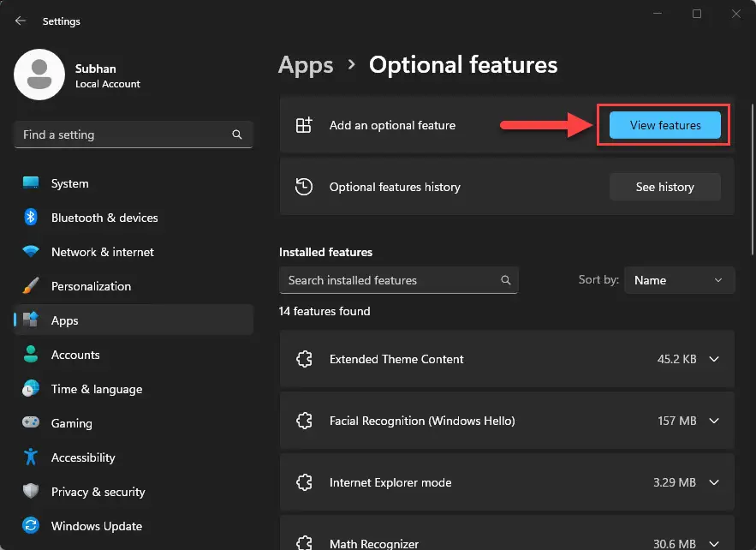The image size is (756, 550).
Task: Select Personalization in the sidebar
Action: click(x=134, y=286)
